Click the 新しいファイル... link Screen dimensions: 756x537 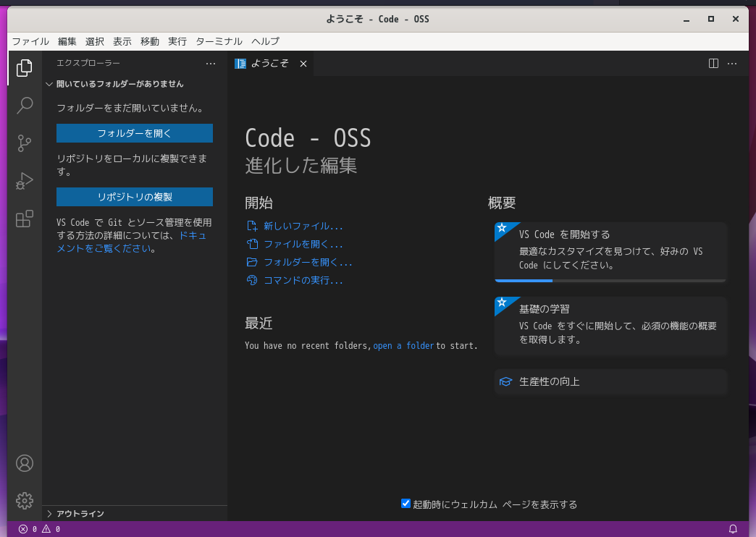(x=303, y=226)
